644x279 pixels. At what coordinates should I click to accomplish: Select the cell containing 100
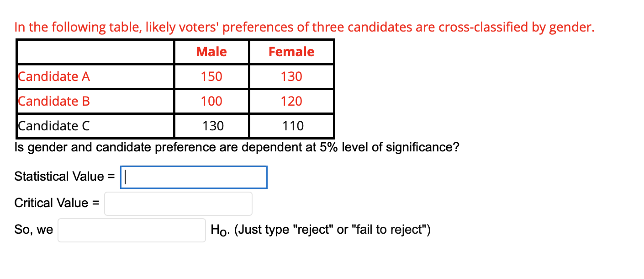[x=211, y=101]
